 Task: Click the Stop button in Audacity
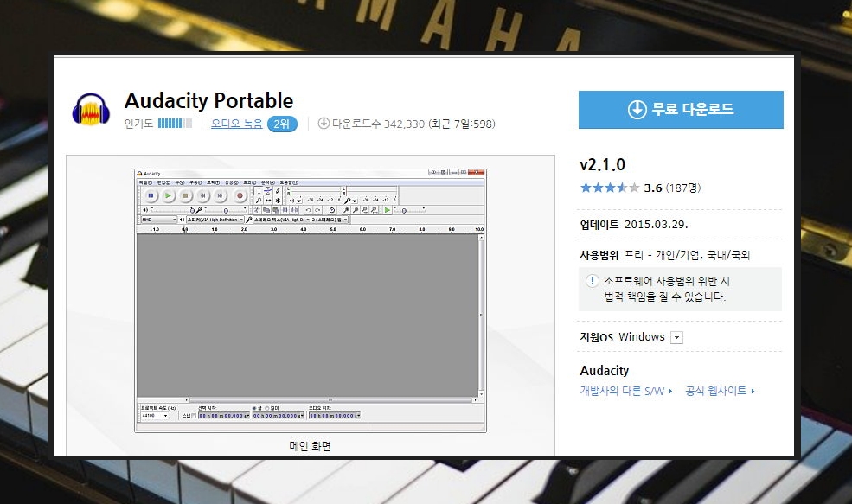tap(185, 195)
